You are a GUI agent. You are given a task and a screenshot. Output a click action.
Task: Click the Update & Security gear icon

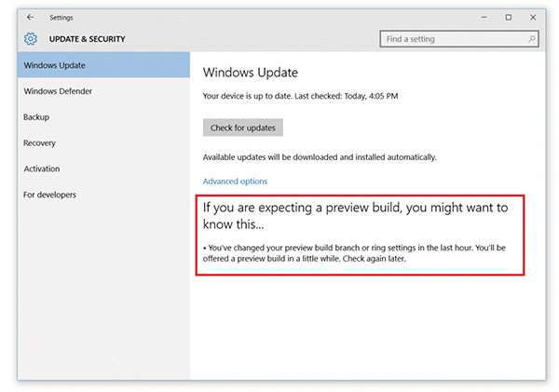pyautogui.click(x=31, y=39)
